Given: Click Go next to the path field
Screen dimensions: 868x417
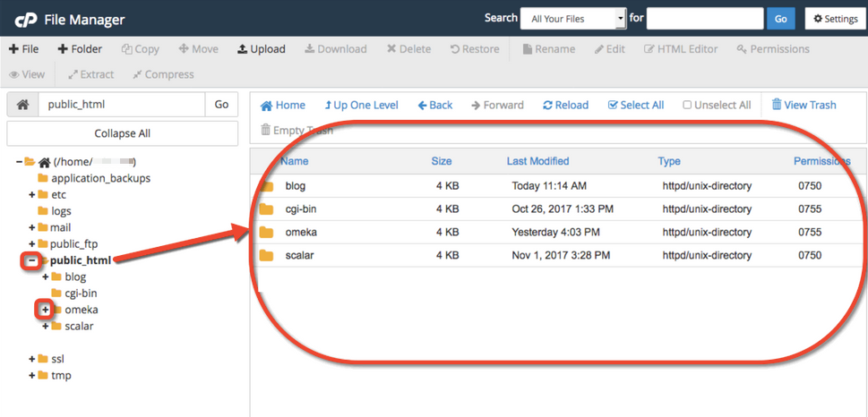Looking at the screenshot, I should coord(221,105).
